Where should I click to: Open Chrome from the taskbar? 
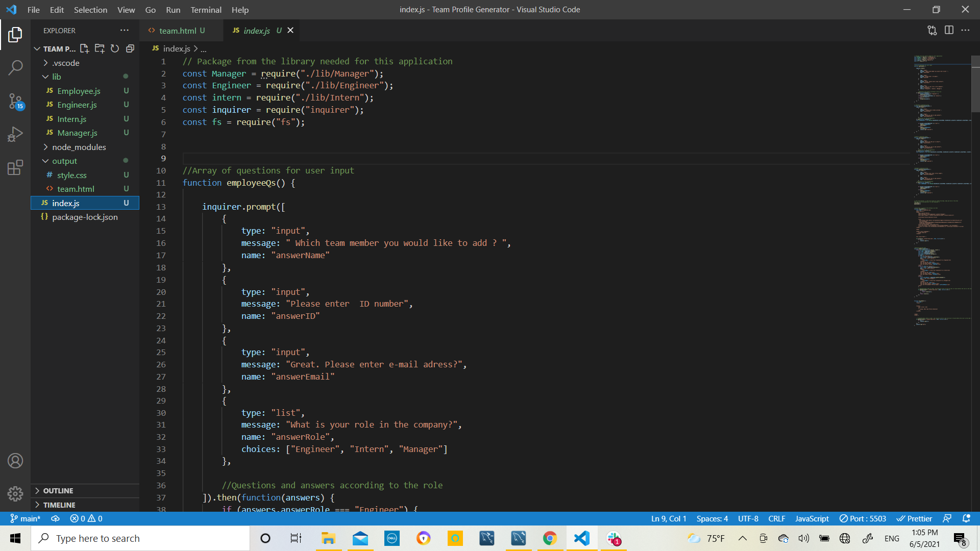tap(550, 538)
